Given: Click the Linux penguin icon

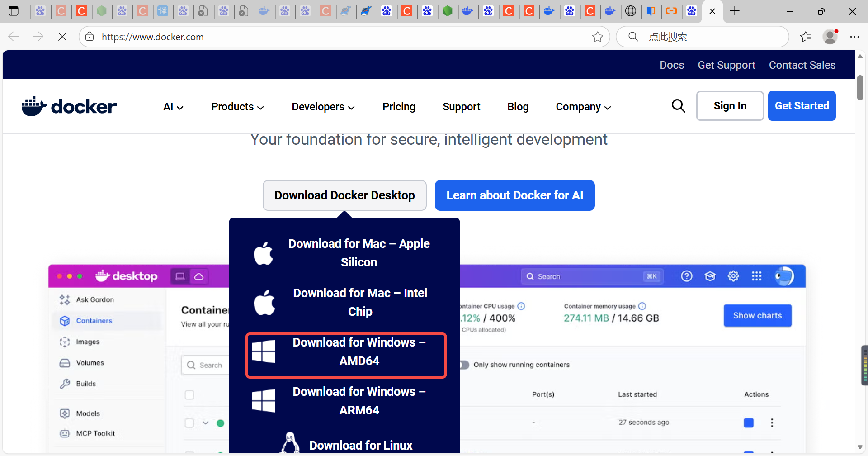Looking at the screenshot, I should [290, 443].
